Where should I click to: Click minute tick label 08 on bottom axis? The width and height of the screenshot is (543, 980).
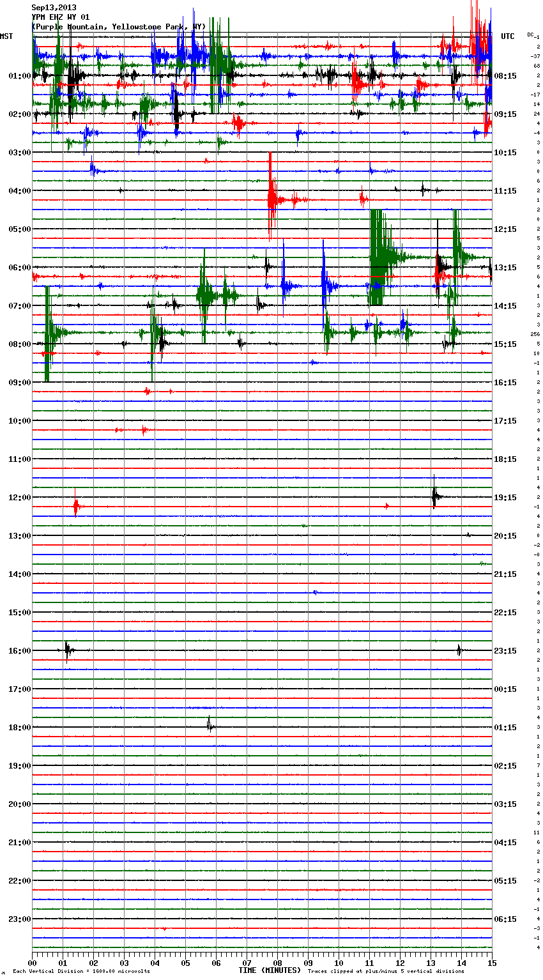tap(277, 963)
